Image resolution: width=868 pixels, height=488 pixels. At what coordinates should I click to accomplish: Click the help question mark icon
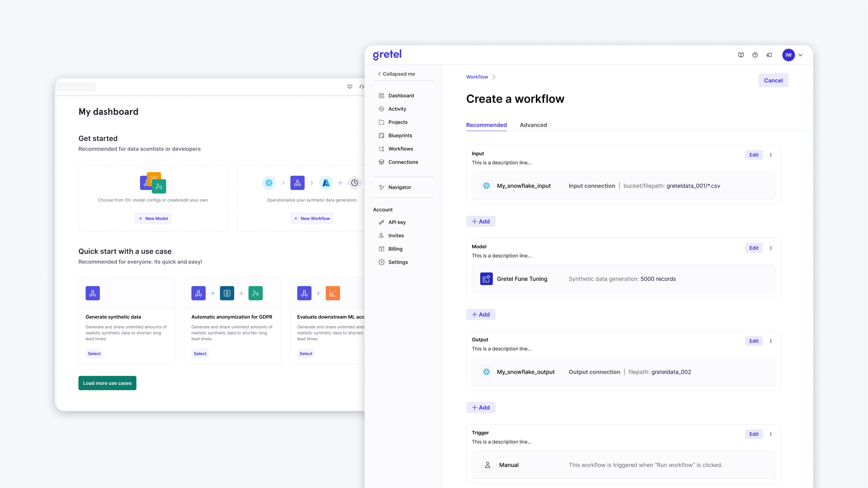pyautogui.click(x=755, y=55)
